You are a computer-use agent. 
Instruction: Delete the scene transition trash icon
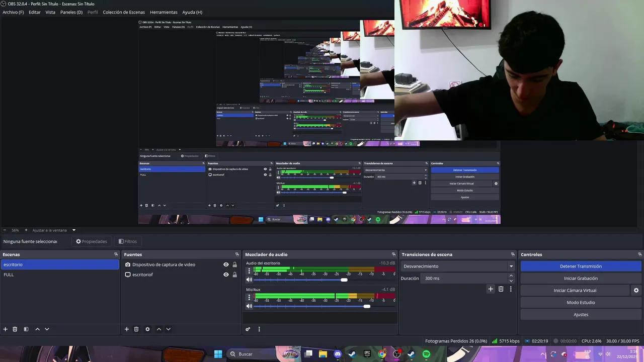click(501, 289)
